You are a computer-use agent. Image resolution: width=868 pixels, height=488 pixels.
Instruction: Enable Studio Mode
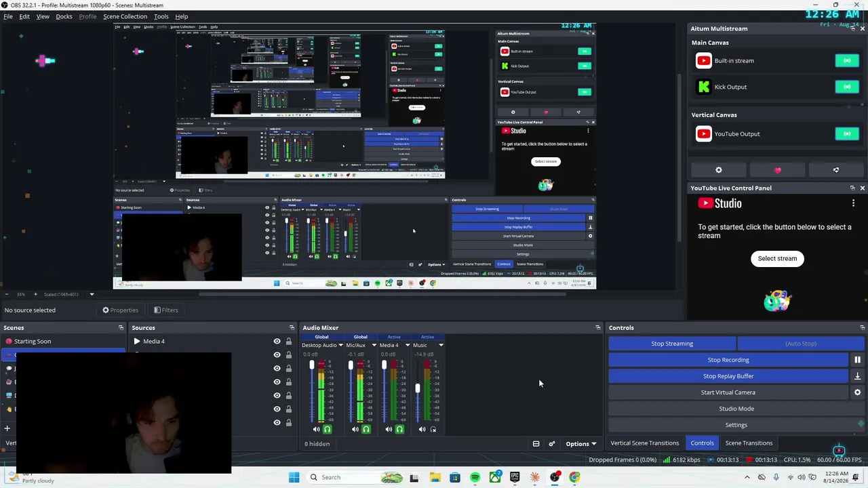pos(736,409)
